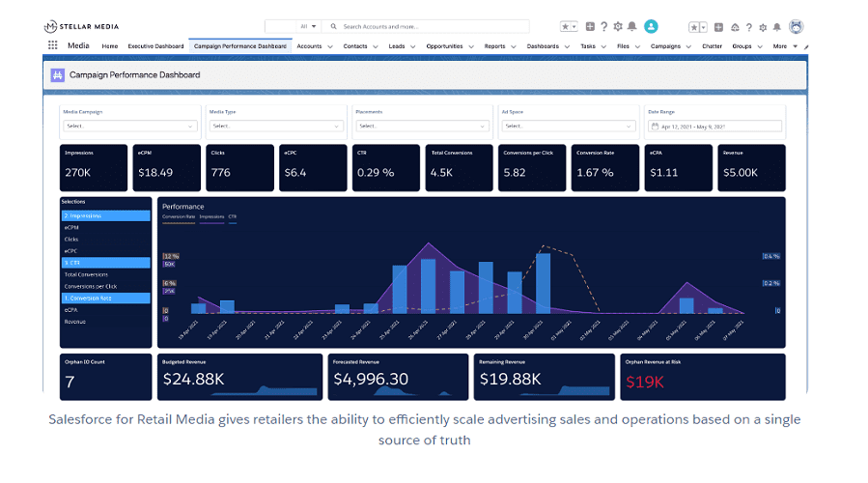The height and width of the screenshot is (483, 868).
Task: Click the Forecasted Revenue $4,996.30 card
Action: click(x=398, y=377)
